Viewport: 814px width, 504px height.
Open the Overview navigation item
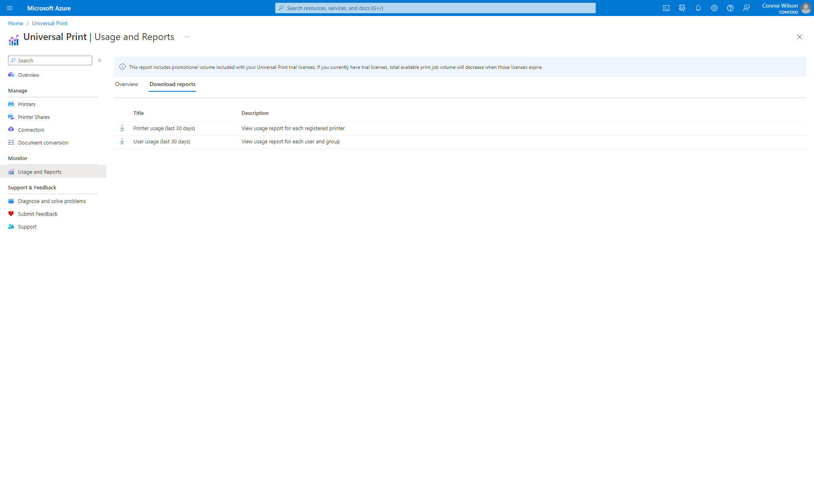click(28, 74)
